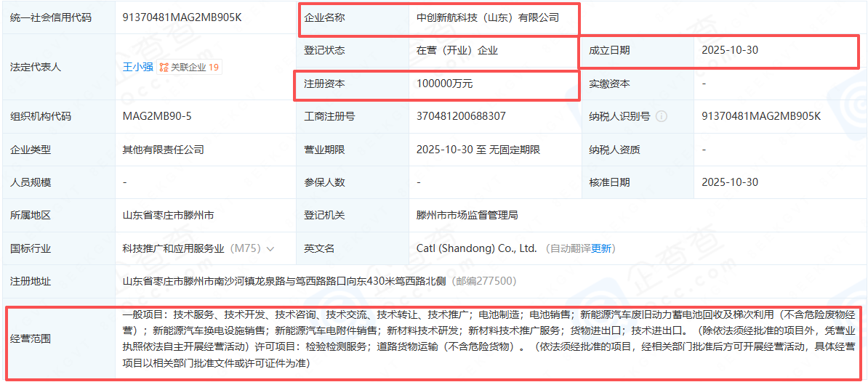Click the 营业期限 value with 无固定期限
This screenshot has height=382, width=868.
(478, 150)
